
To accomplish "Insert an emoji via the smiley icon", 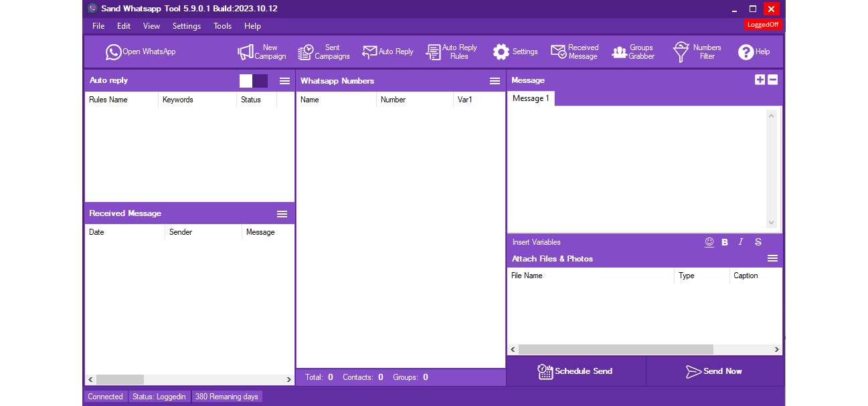I will [709, 242].
